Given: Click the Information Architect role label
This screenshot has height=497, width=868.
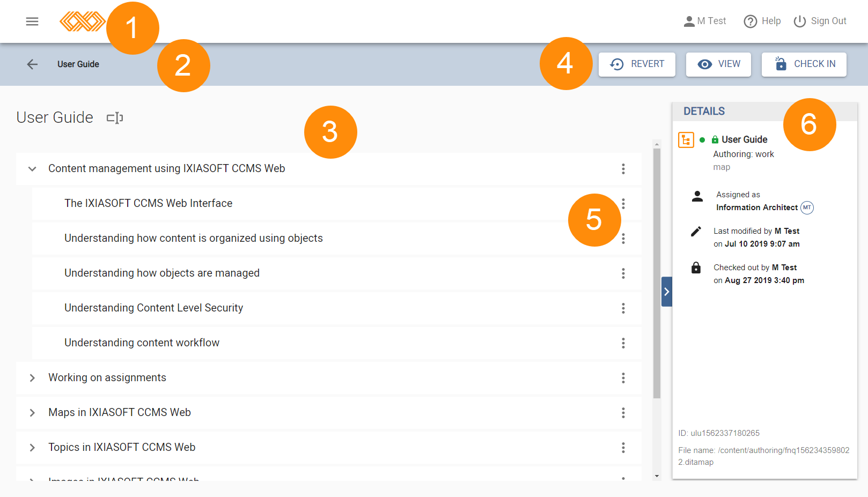Looking at the screenshot, I should (x=757, y=207).
